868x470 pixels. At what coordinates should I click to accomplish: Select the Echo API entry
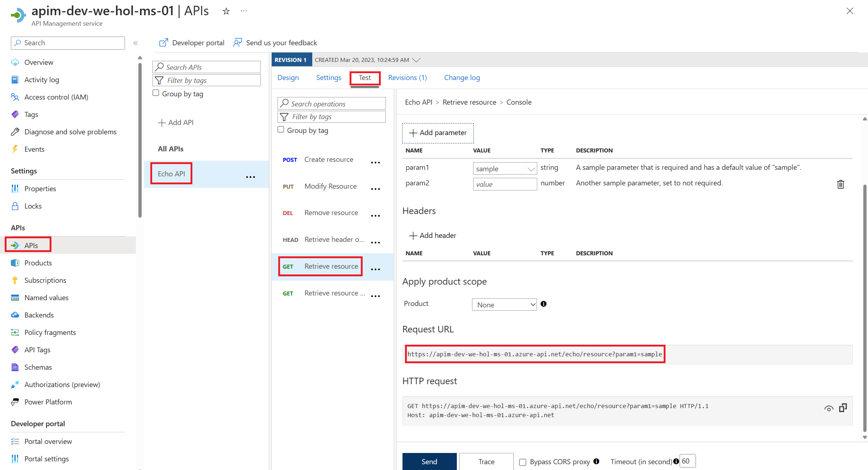pyautogui.click(x=171, y=174)
